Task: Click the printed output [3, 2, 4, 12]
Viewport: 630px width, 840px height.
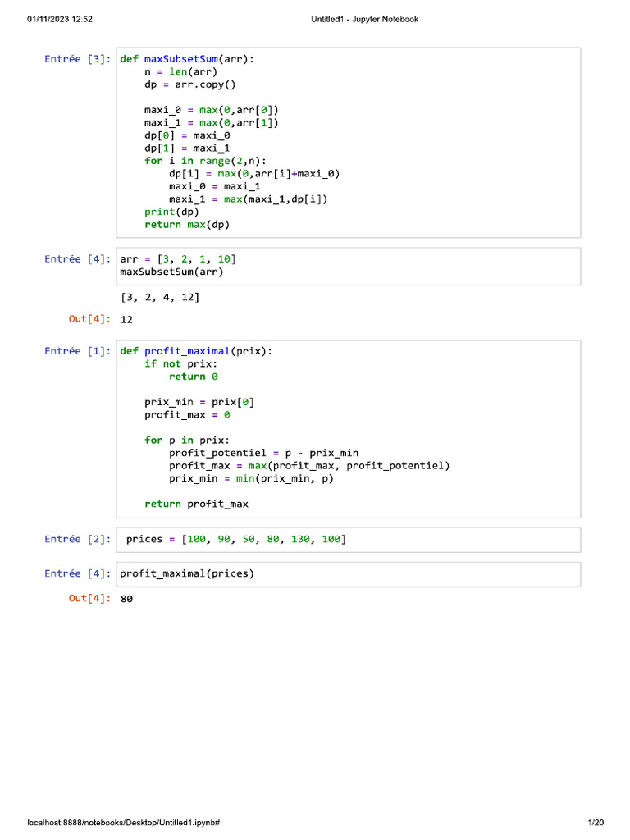Action: click(160, 297)
